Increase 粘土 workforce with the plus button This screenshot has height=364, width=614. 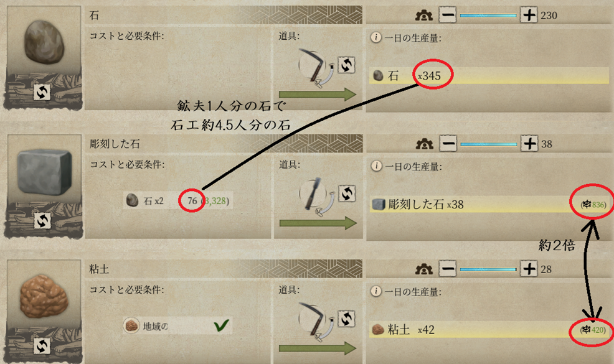click(529, 269)
